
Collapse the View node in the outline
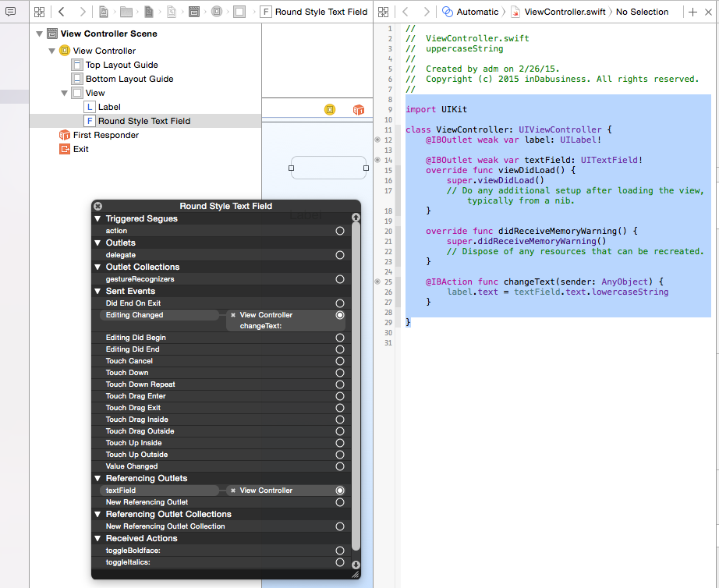point(65,93)
